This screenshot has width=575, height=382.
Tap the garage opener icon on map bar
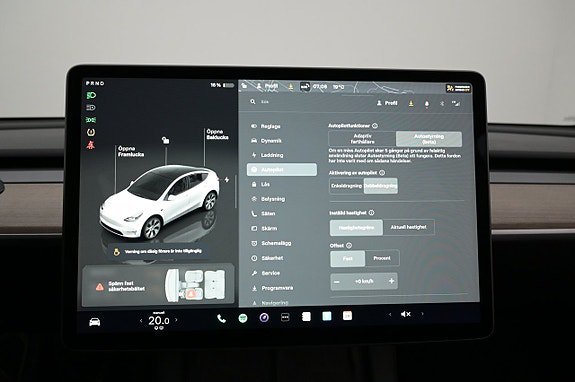pyautogui.click(x=305, y=87)
